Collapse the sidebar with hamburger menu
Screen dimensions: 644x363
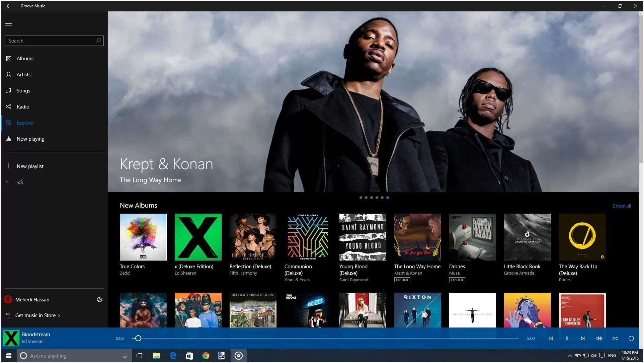coord(9,23)
